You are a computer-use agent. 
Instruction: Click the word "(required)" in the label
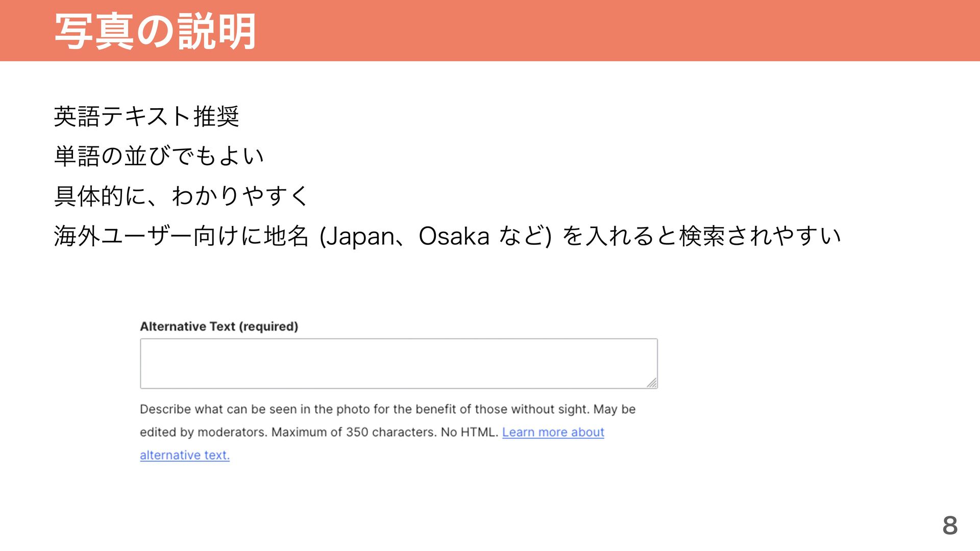click(268, 327)
